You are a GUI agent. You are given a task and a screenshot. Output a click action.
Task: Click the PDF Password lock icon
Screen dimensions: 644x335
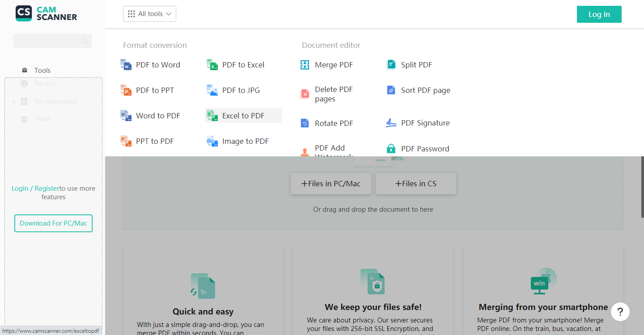391,149
